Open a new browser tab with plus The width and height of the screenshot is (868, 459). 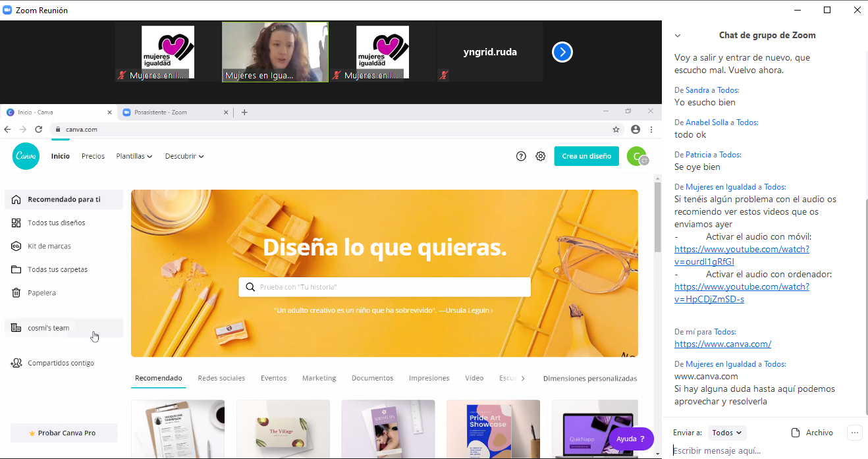click(244, 112)
